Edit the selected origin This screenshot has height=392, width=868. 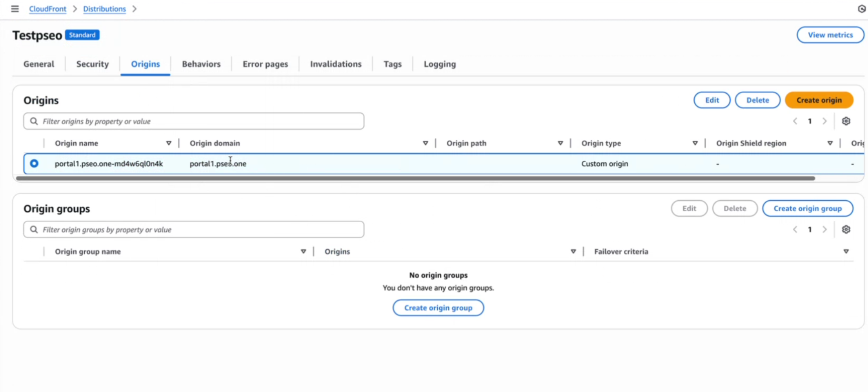(x=712, y=100)
